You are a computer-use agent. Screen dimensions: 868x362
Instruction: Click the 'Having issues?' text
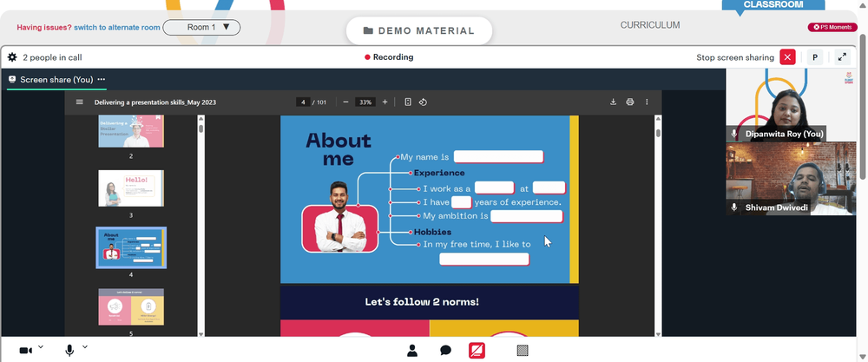click(x=44, y=27)
